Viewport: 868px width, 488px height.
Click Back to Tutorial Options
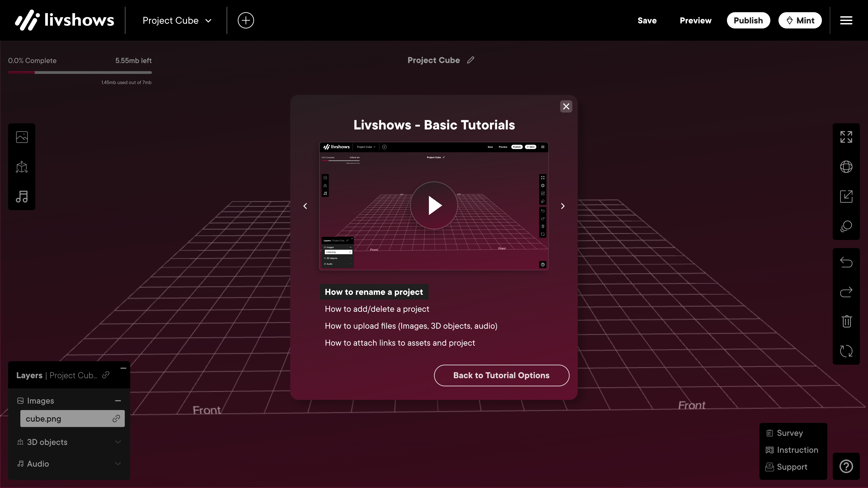click(501, 375)
